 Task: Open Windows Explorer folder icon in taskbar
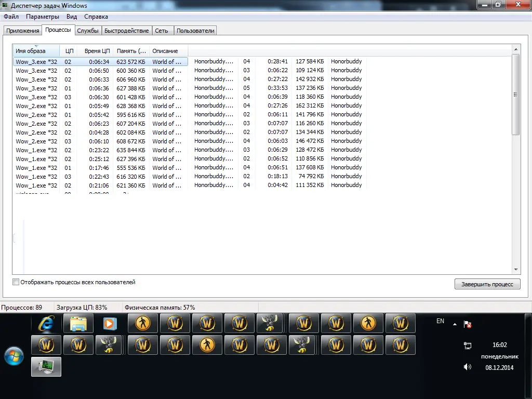78,324
